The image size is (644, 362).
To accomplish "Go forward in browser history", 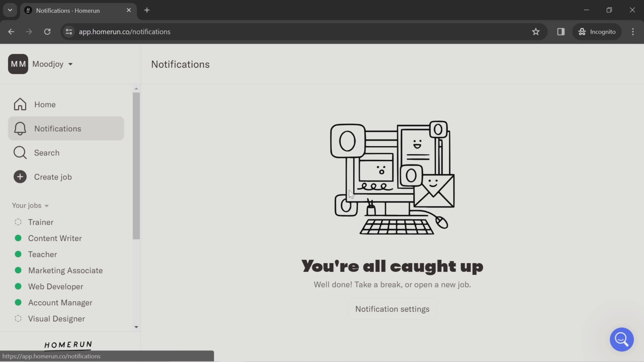I will click(x=29, y=32).
